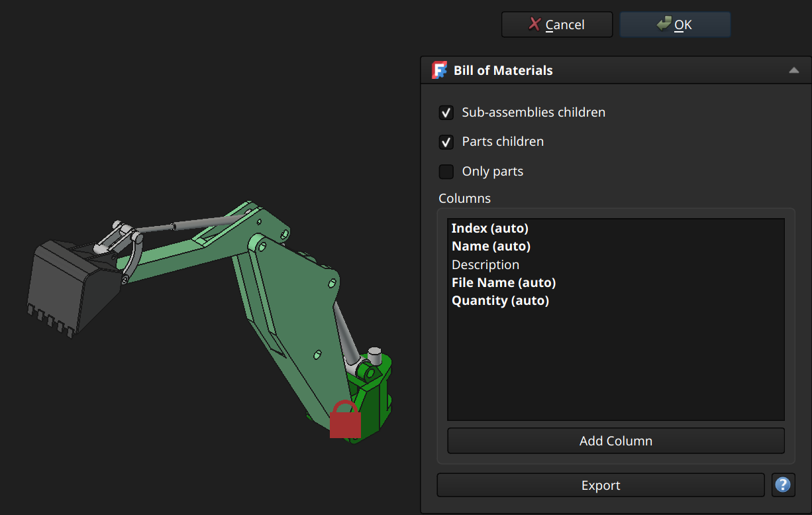Click the red lock icon on the model
The width and height of the screenshot is (812, 515).
pyautogui.click(x=345, y=419)
